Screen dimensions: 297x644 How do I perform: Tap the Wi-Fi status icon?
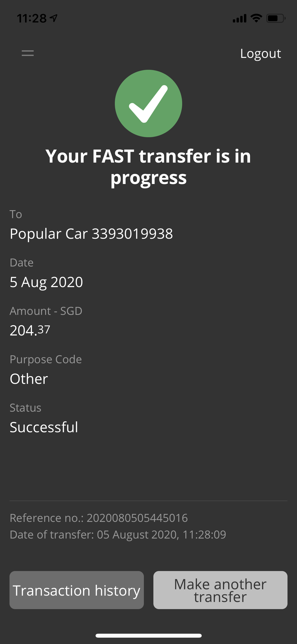(x=256, y=18)
